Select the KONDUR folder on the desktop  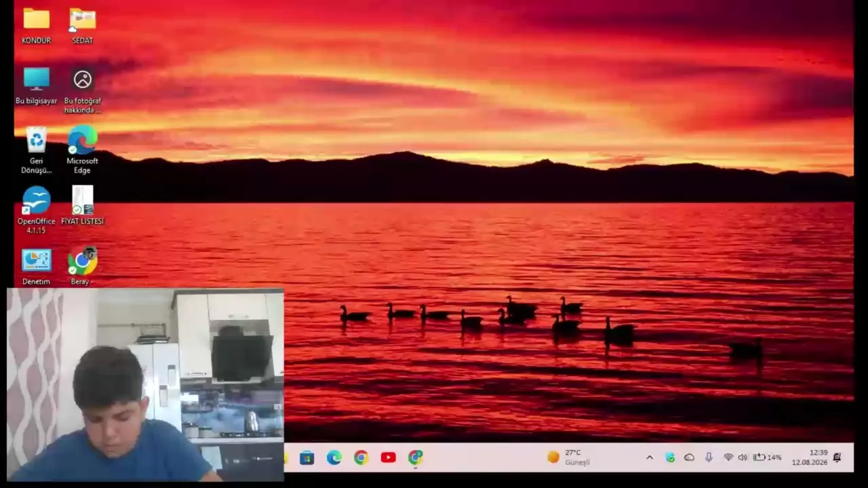(x=36, y=26)
